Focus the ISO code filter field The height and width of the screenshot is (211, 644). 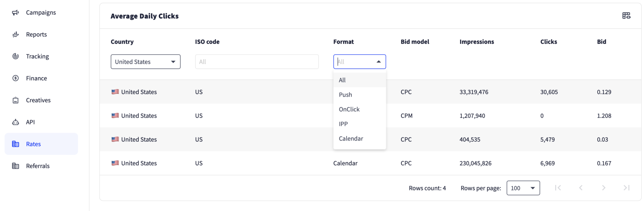257,62
